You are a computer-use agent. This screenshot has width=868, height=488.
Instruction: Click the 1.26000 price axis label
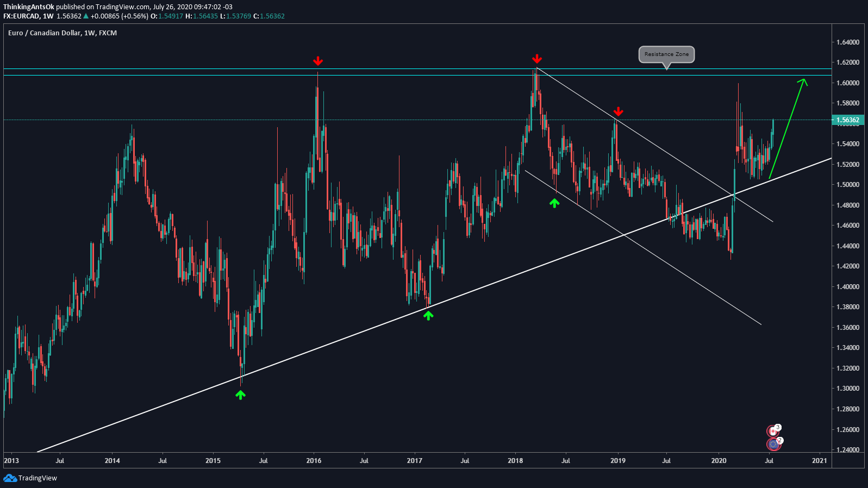848,429
